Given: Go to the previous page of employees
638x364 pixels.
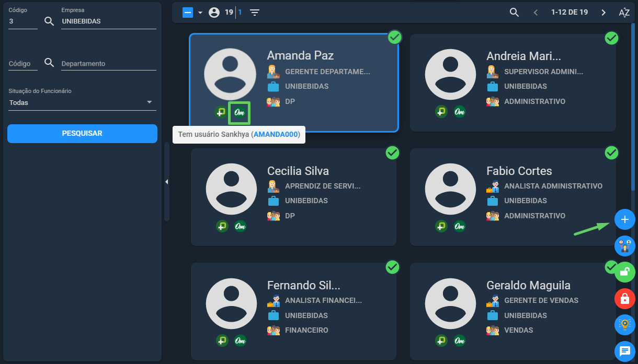Looking at the screenshot, I should coord(536,13).
